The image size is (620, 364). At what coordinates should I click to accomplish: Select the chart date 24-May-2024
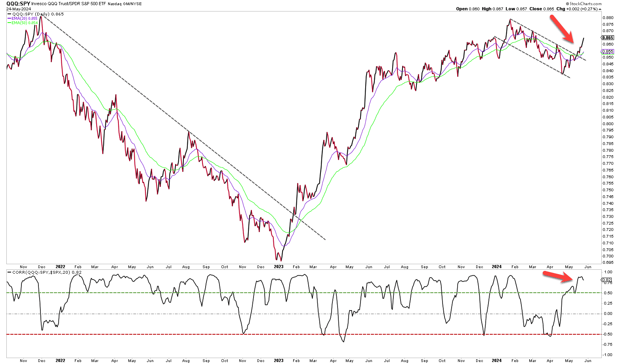coord(18,9)
